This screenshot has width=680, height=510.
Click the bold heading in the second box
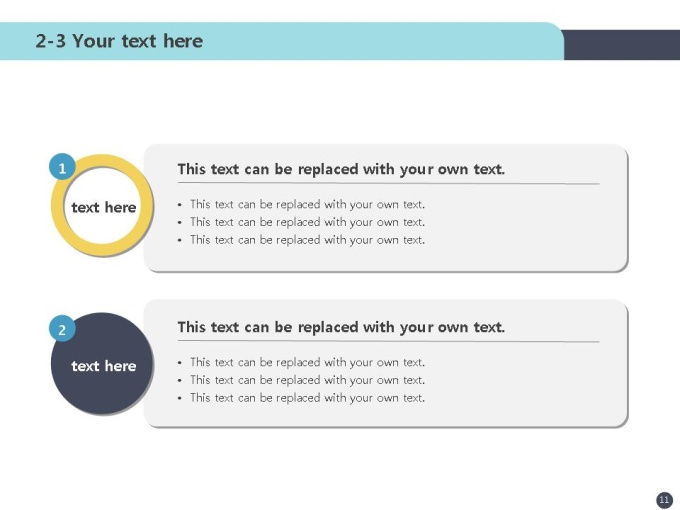341,327
